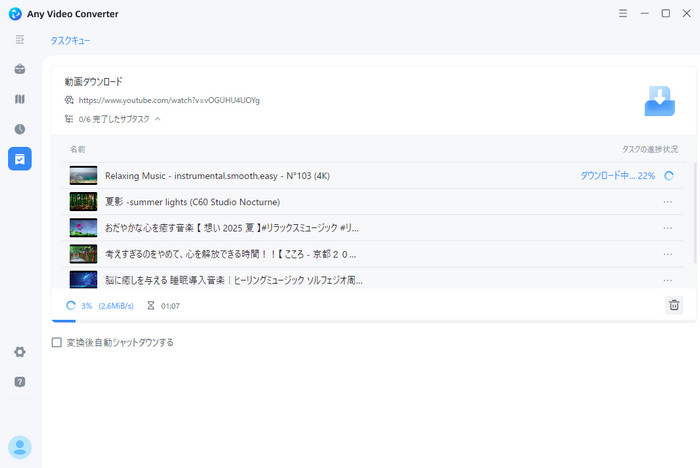Open options dots for 考えすぎるのをやめて row

(667, 254)
